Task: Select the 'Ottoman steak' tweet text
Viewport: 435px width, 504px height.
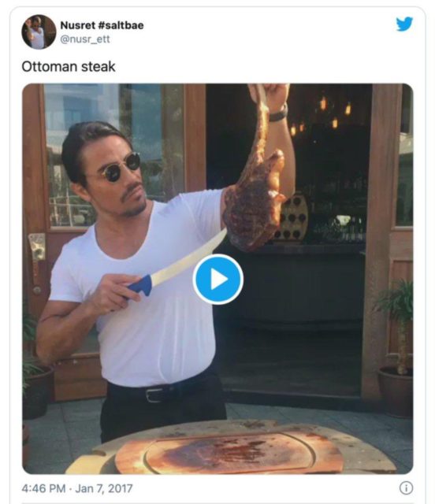Action: click(x=69, y=66)
